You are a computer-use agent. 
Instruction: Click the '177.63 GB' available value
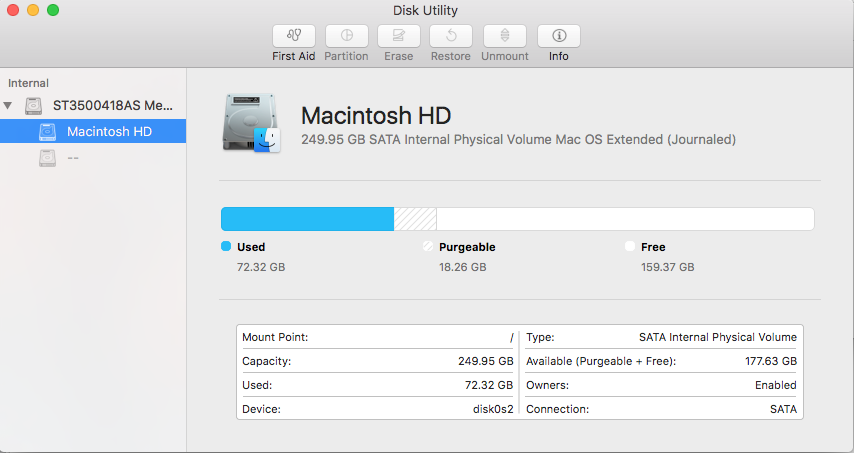pyautogui.click(x=771, y=362)
